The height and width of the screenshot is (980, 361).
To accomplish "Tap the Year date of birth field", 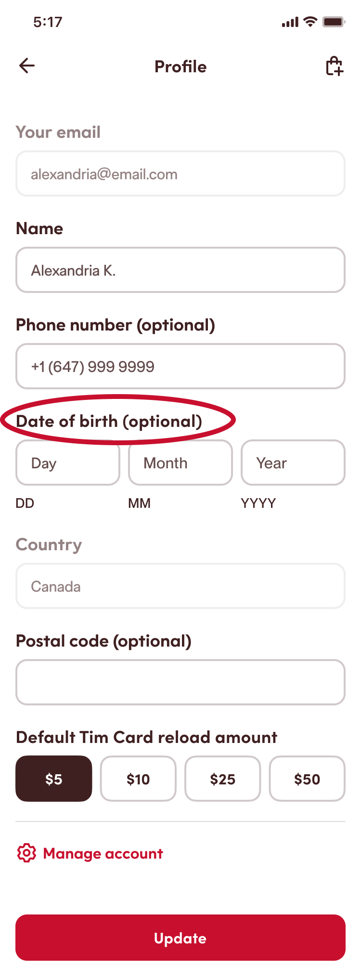I will (x=293, y=463).
